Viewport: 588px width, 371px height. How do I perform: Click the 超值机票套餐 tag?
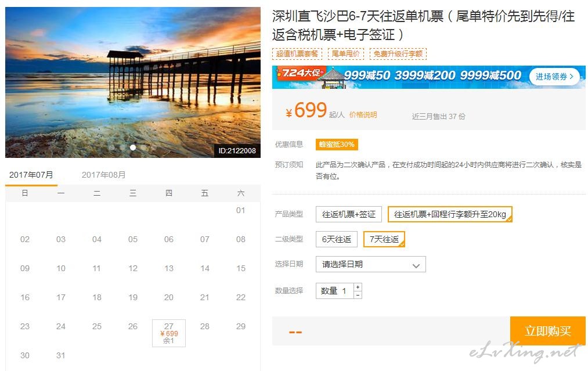pyautogui.click(x=297, y=53)
